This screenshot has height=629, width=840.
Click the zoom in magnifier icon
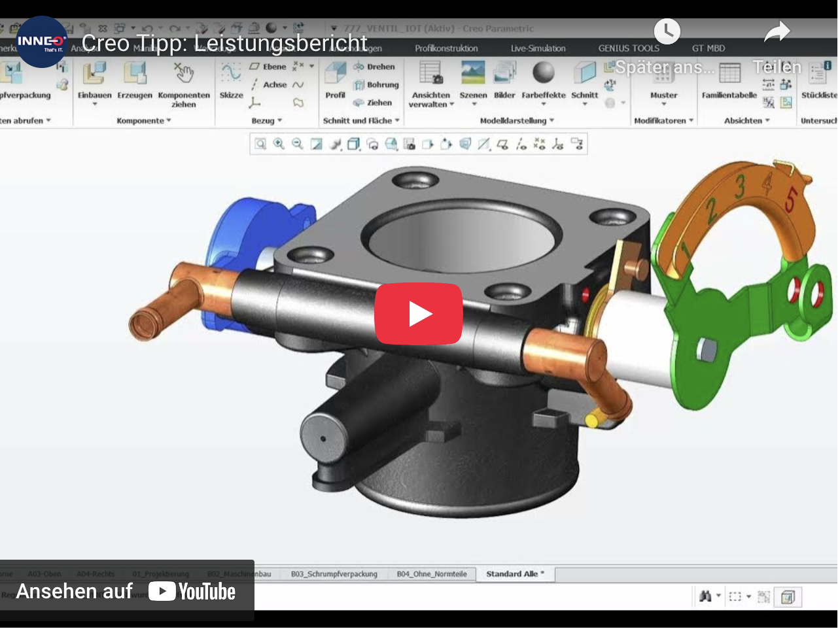pyautogui.click(x=279, y=144)
